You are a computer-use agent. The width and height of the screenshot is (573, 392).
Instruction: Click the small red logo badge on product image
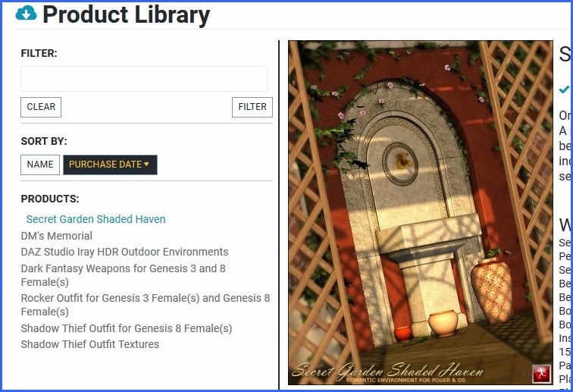pyautogui.click(x=541, y=374)
